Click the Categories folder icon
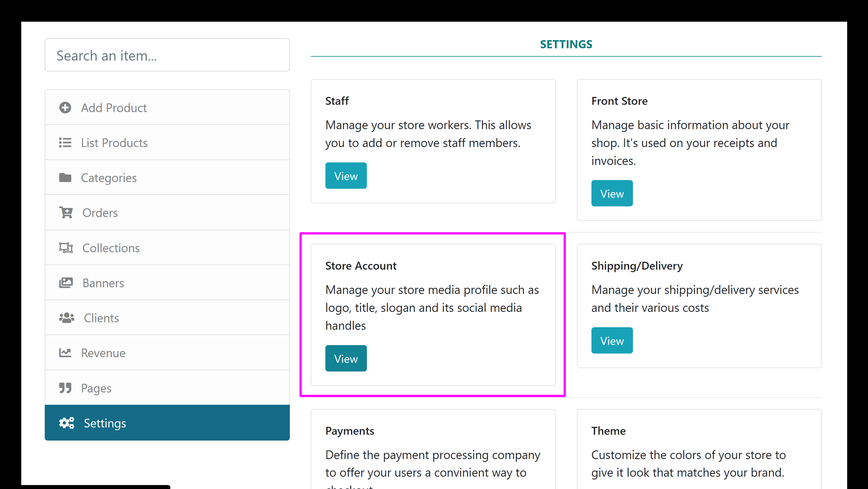This screenshot has height=489, width=868. [x=65, y=177]
